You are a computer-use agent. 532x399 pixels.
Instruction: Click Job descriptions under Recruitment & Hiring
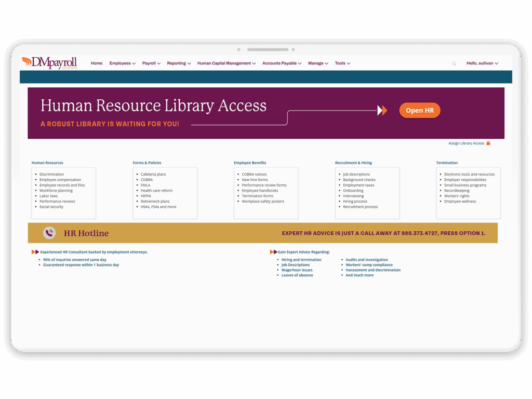(356, 175)
